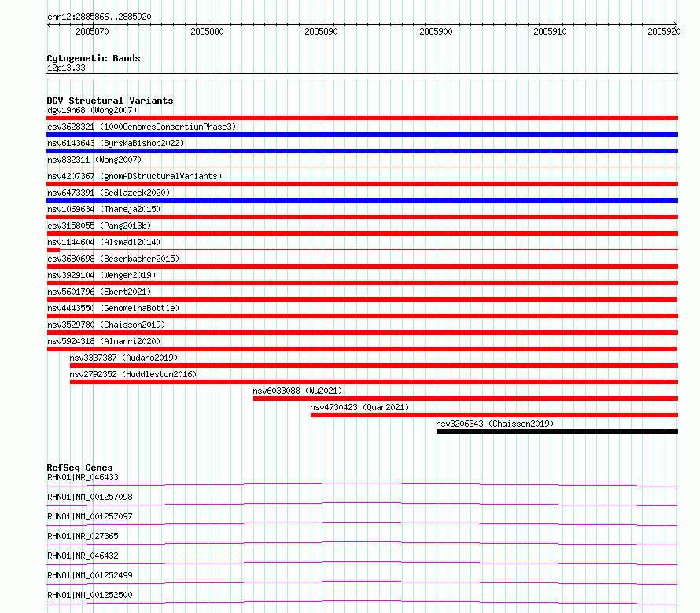Click the blue bar under nsv6143643
The height and width of the screenshot is (613, 700).
pos(362,151)
